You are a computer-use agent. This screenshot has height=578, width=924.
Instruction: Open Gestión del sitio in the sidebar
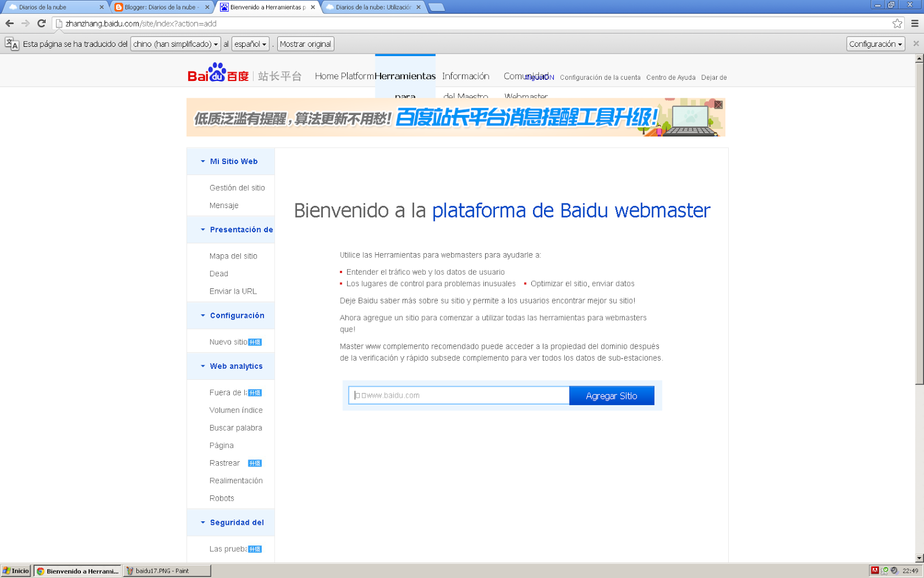[237, 188]
